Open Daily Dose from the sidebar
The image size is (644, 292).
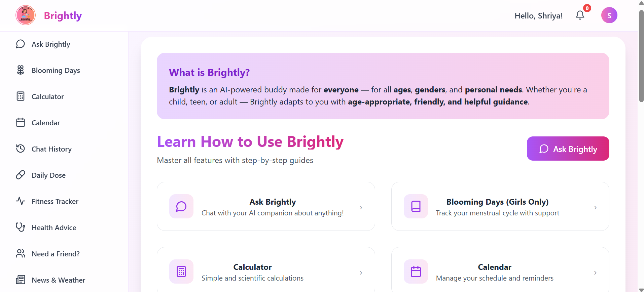click(x=20, y=175)
